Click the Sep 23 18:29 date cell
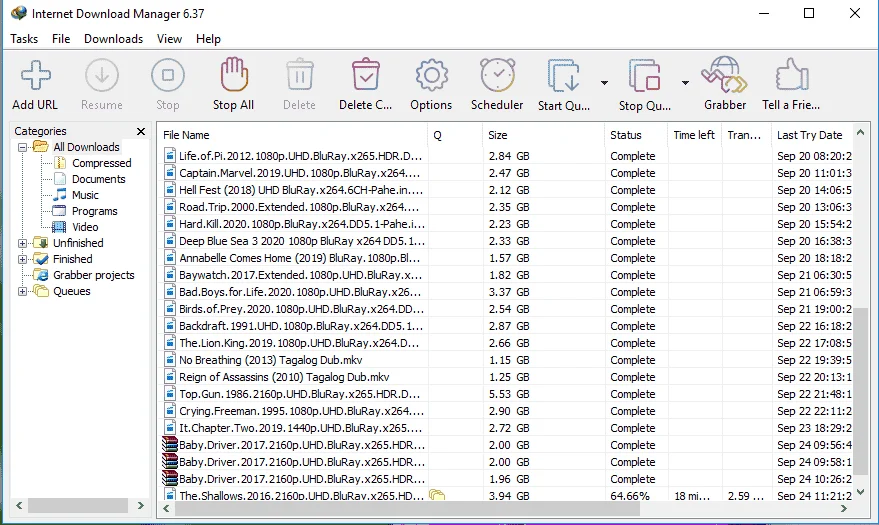The height and width of the screenshot is (525, 879). 814,428
